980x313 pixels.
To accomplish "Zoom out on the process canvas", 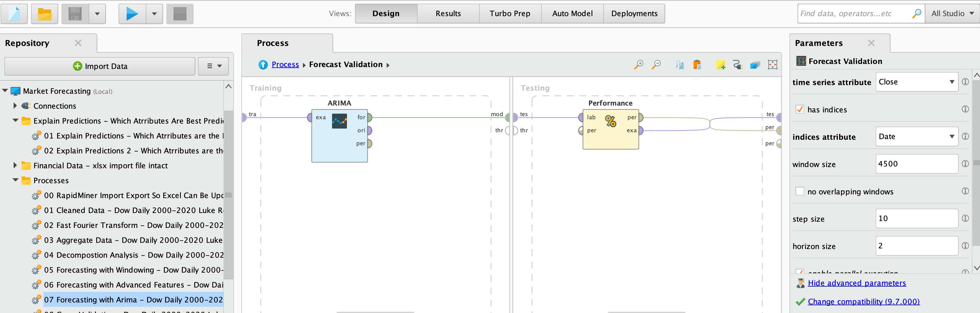I will [656, 65].
